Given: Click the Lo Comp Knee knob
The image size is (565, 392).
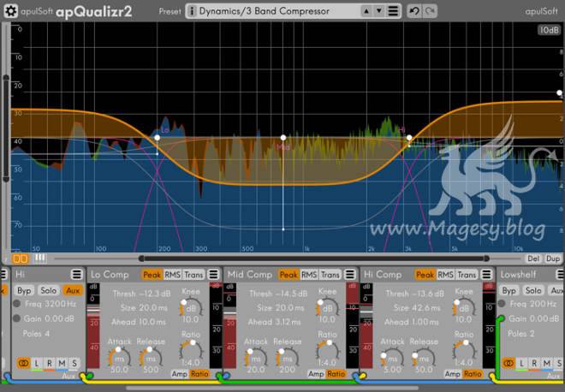Looking at the screenshot, I should [190, 307].
